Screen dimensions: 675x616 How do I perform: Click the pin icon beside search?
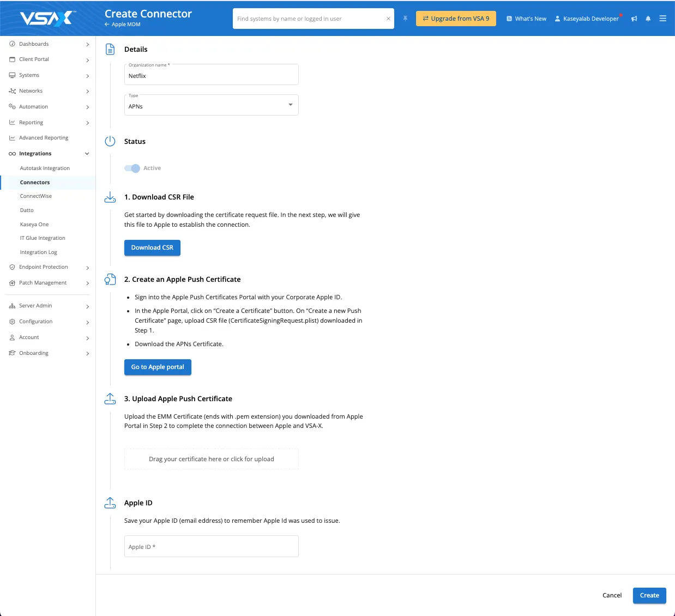point(405,19)
